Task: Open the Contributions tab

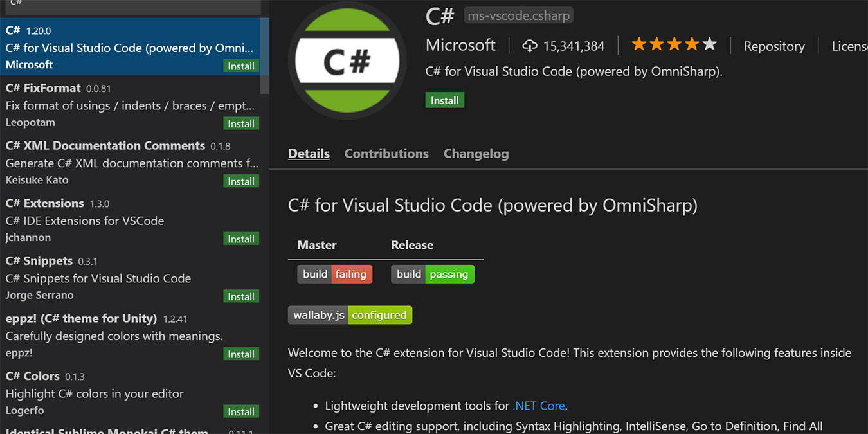Action: (x=386, y=154)
